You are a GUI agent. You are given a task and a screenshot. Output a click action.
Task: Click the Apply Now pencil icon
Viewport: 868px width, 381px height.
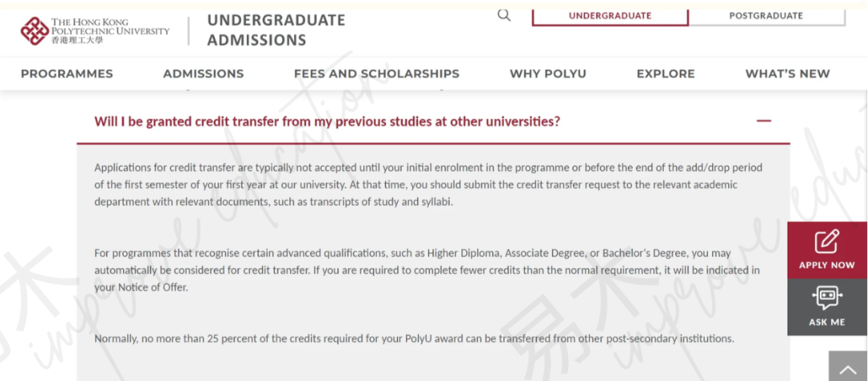[x=827, y=242]
